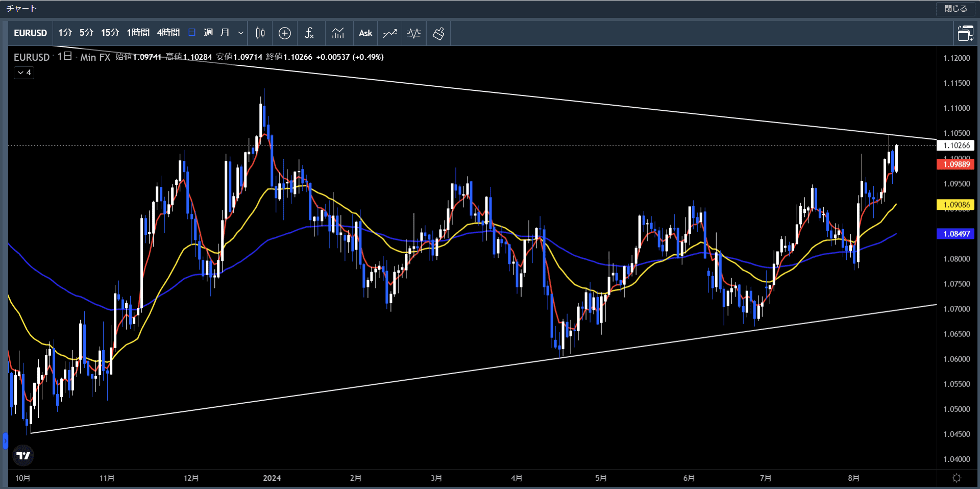Toggle the Ask price button
This screenshot has height=489, width=980.
pos(365,33)
